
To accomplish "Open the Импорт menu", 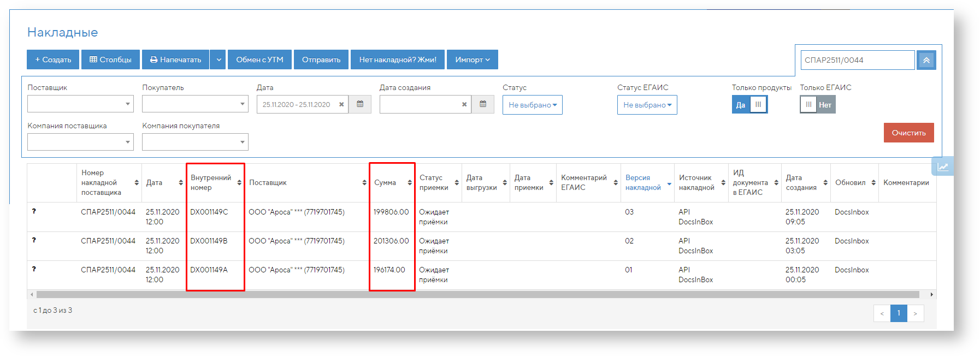I will [x=472, y=59].
